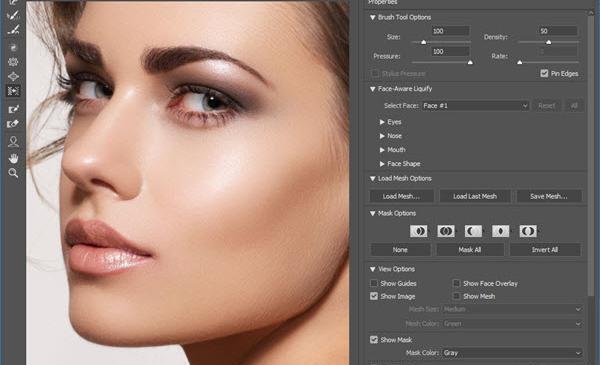This screenshot has width=600, height=365.
Task: Select the Face tool
Action: [x=13, y=142]
